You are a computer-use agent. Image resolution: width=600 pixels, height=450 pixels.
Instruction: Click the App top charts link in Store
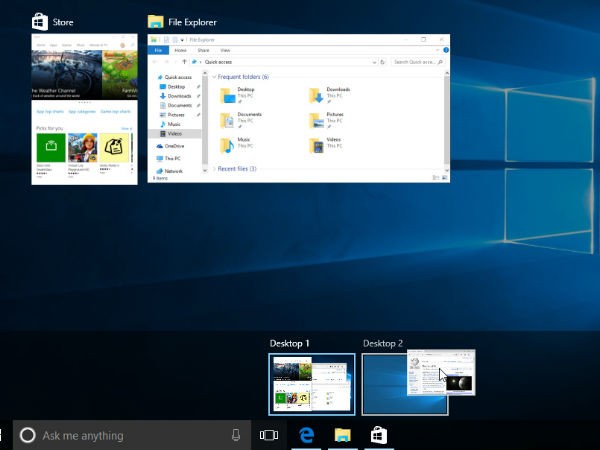pyautogui.click(x=48, y=113)
